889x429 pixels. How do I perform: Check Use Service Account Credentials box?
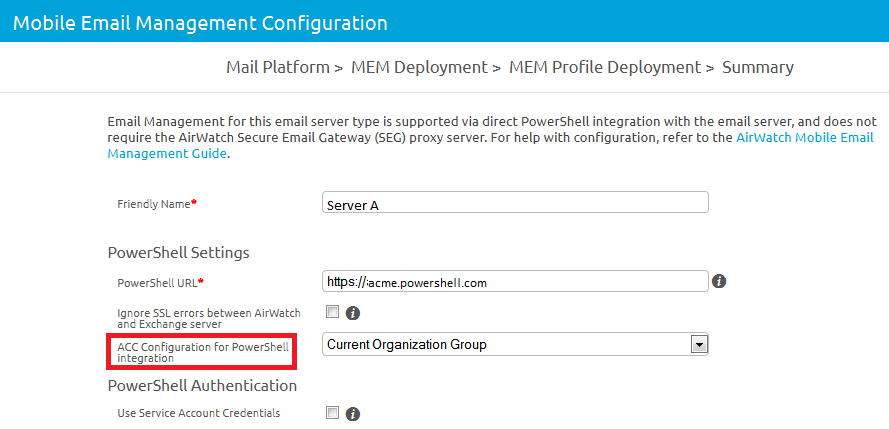tap(332, 413)
